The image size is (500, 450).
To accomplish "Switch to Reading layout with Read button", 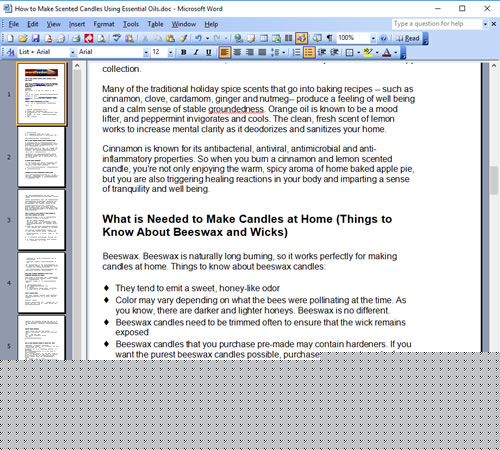I will pyautogui.click(x=408, y=38).
